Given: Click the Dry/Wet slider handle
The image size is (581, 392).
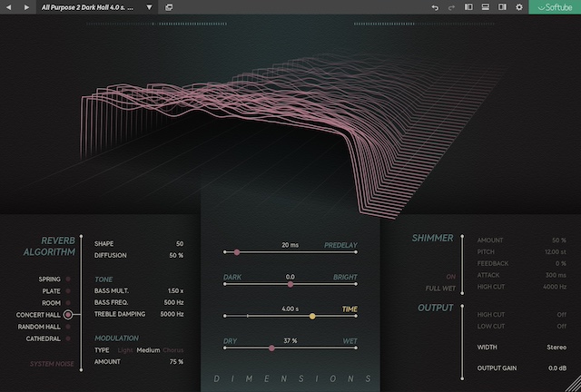Looking at the screenshot, I should click(271, 348).
